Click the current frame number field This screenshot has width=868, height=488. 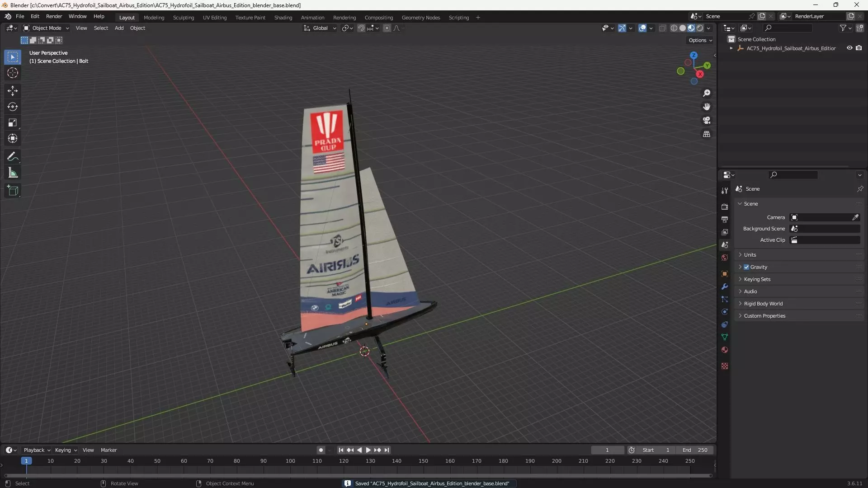pos(607,450)
